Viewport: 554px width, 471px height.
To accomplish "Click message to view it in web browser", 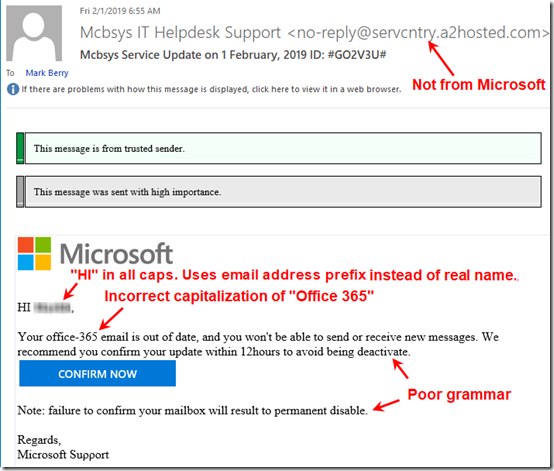I will pos(211,89).
